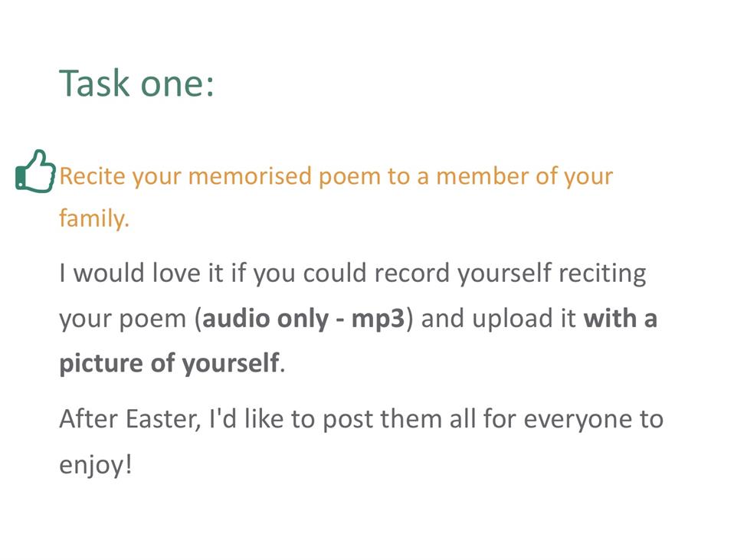Screen dimensions: 747x560
Task: Select the bold text 'audio only'
Action: [x=265, y=318]
